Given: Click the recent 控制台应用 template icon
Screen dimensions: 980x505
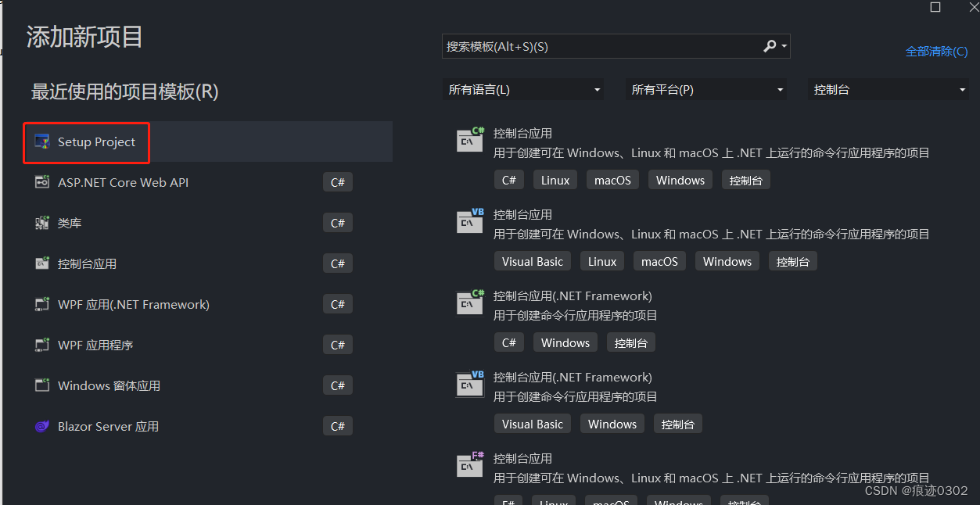Looking at the screenshot, I should pyautogui.click(x=42, y=263).
